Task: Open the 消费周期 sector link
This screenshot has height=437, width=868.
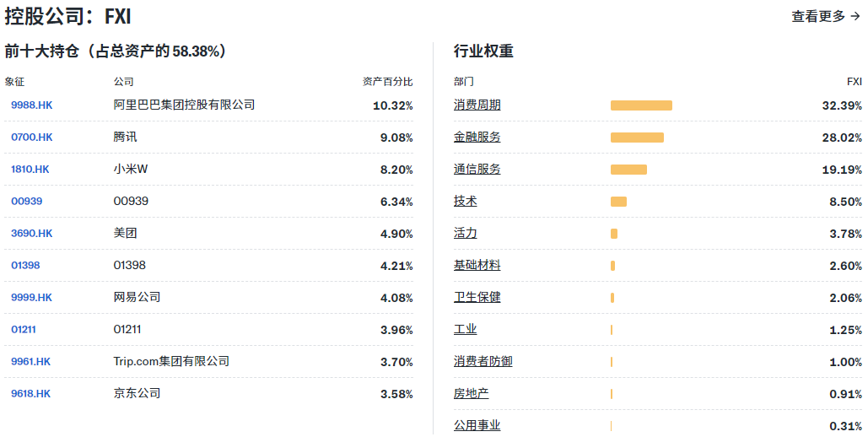Action: [477, 105]
